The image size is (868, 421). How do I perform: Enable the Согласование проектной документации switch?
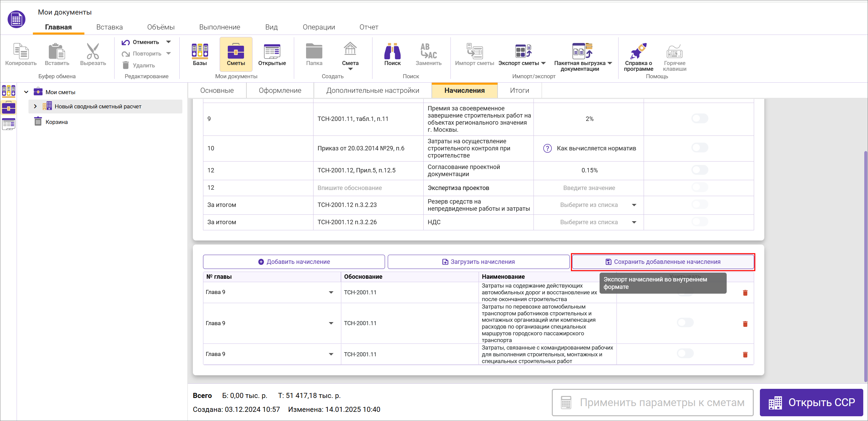tap(700, 170)
